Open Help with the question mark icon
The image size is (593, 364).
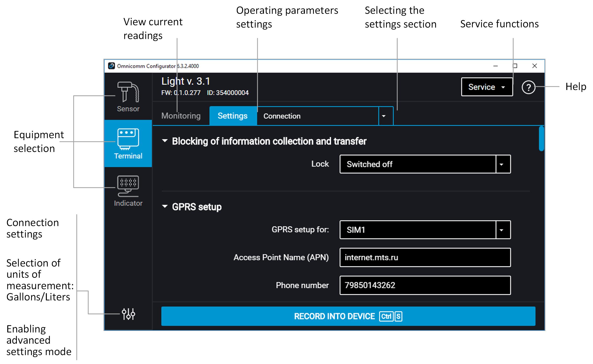tap(528, 87)
